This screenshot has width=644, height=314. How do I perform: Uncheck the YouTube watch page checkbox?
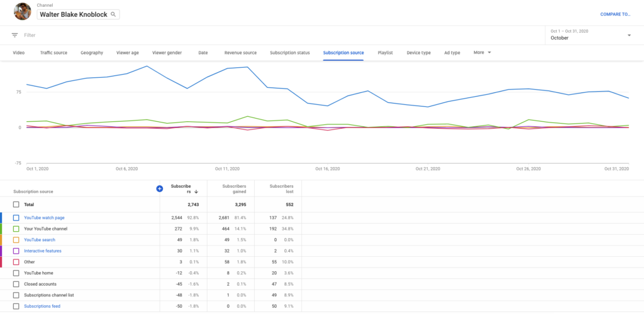click(16, 218)
